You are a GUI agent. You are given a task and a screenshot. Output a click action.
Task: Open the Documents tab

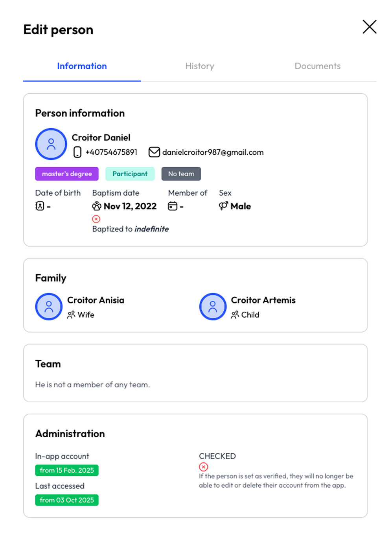[x=317, y=66]
